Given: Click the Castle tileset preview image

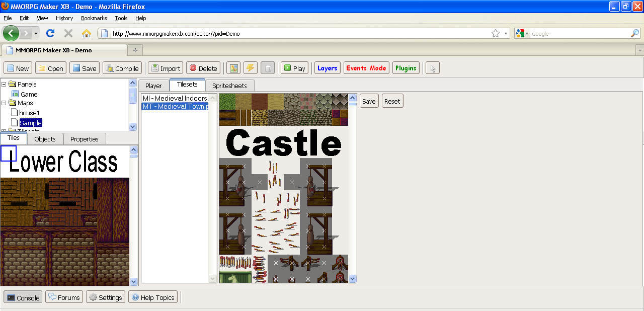Looking at the screenshot, I should 284,188.
